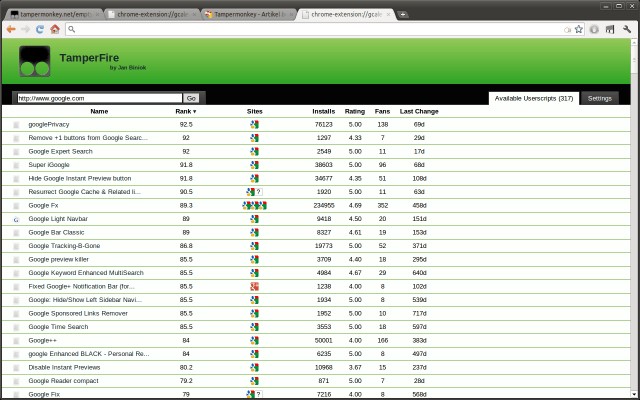Open a new tab with the plus button
This screenshot has height=400, width=640.
pyautogui.click(x=402, y=14)
